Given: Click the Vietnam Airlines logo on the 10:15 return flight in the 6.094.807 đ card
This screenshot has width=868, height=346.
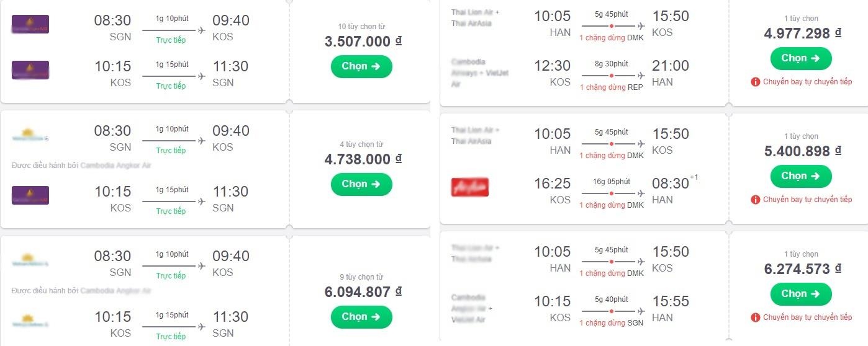Looking at the screenshot, I should [x=30, y=321].
